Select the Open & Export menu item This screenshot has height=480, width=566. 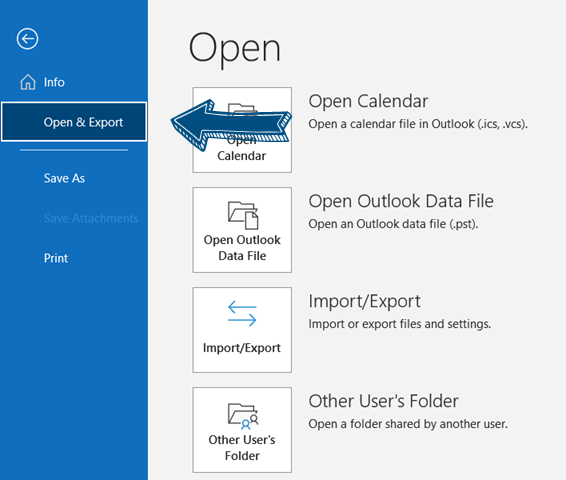pyautogui.click(x=74, y=122)
